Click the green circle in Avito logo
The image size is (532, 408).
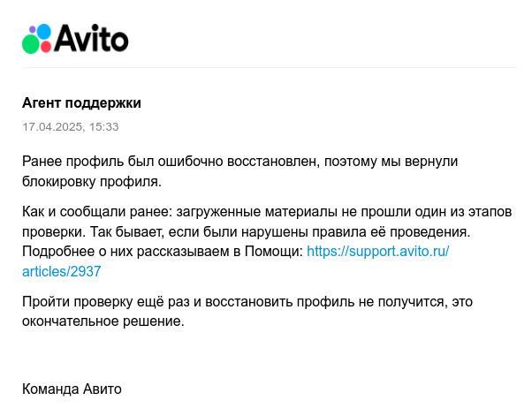[x=31, y=45]
